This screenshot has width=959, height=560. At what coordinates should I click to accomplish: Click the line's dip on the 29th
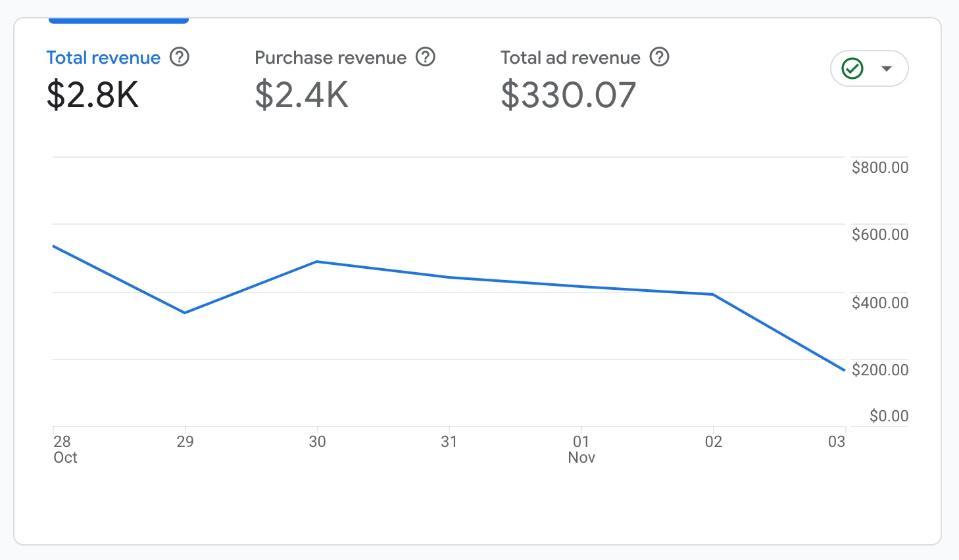click(x=185, y=313)
